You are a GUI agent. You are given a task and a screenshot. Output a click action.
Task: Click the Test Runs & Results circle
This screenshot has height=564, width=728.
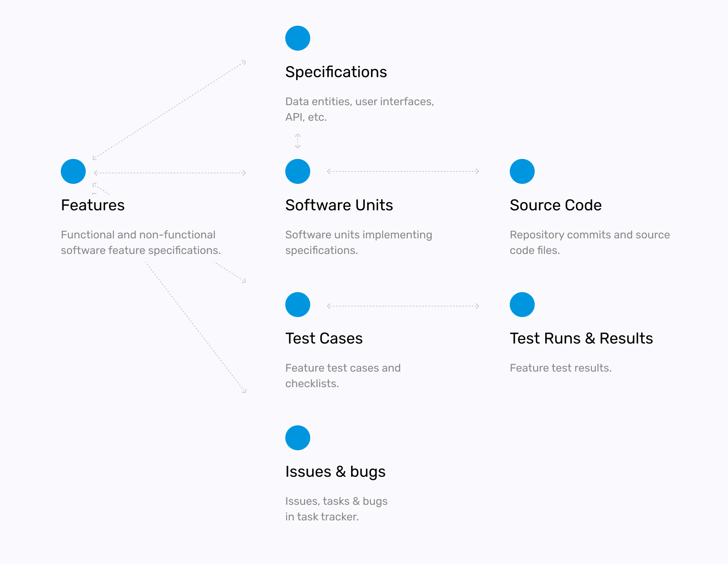point(522,305)
